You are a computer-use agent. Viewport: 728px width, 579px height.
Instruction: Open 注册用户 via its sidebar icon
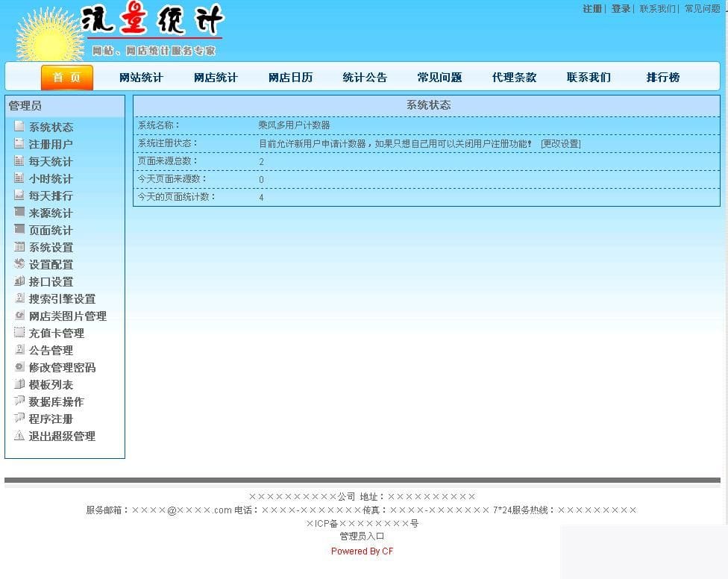(19, 144)
